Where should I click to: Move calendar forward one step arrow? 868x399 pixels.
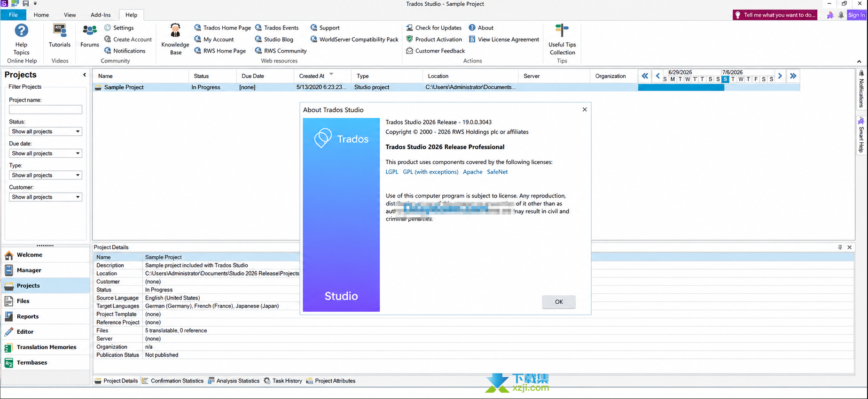[780, 76]
